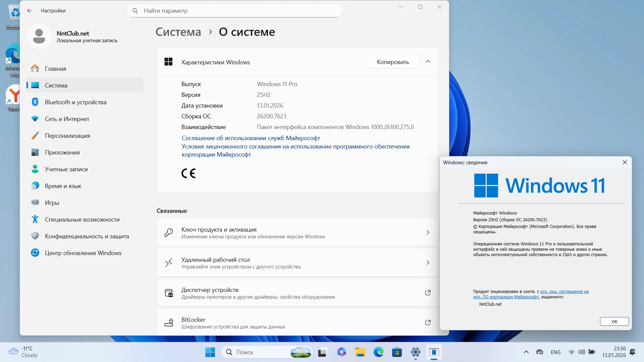Viewport: 644px width, 362px height.
Task: Click the Bluetooth sidebar icon
Action: point(35,102)
